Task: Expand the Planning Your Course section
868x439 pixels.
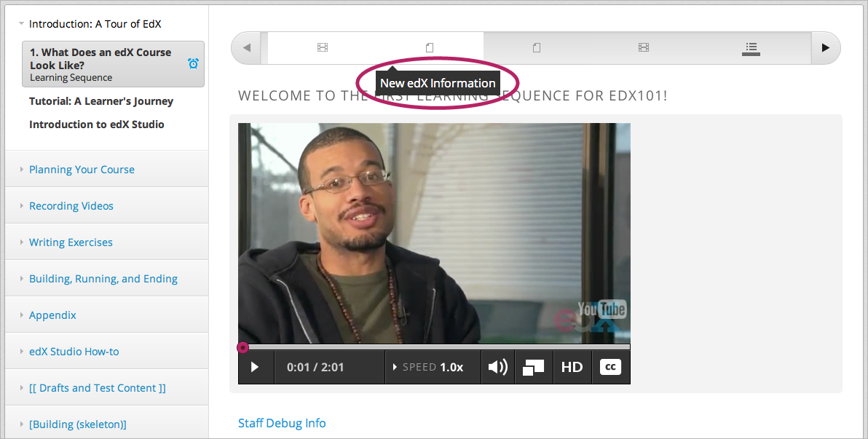Action: pos(82,170)
